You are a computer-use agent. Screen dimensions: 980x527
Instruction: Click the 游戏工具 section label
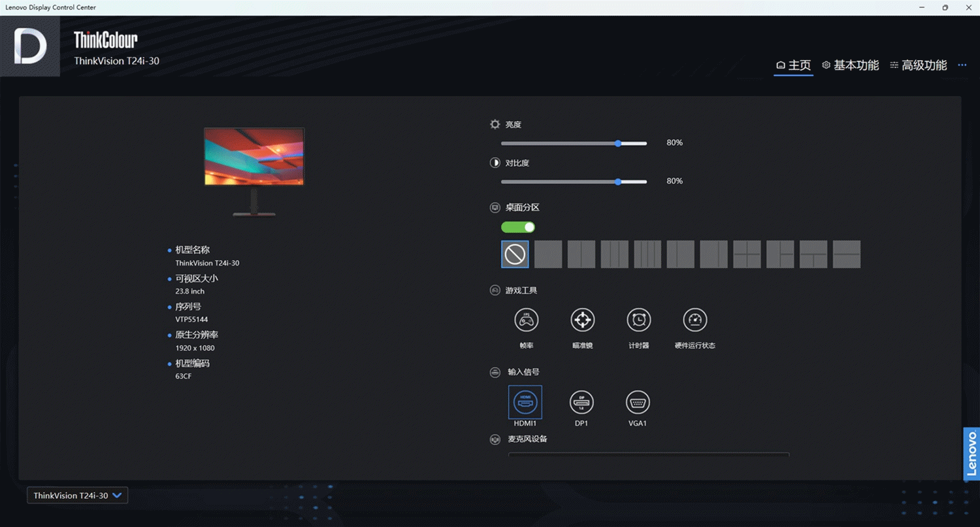521,290
